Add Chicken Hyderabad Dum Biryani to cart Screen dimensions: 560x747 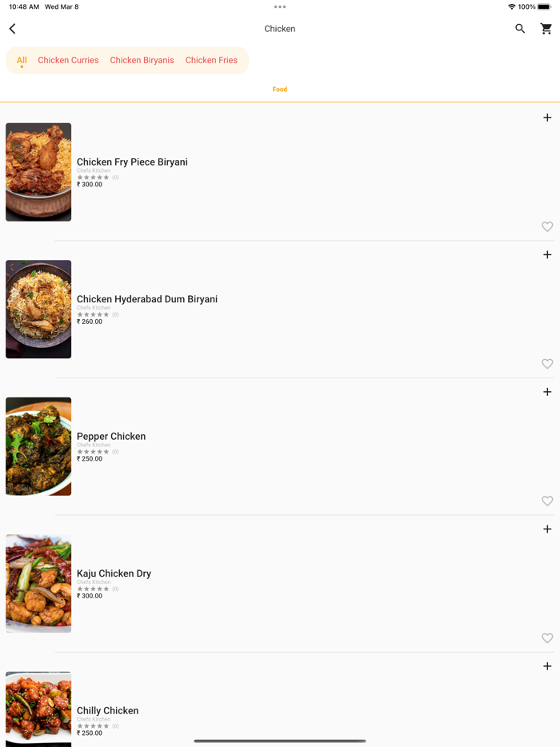tap(547, 255)
